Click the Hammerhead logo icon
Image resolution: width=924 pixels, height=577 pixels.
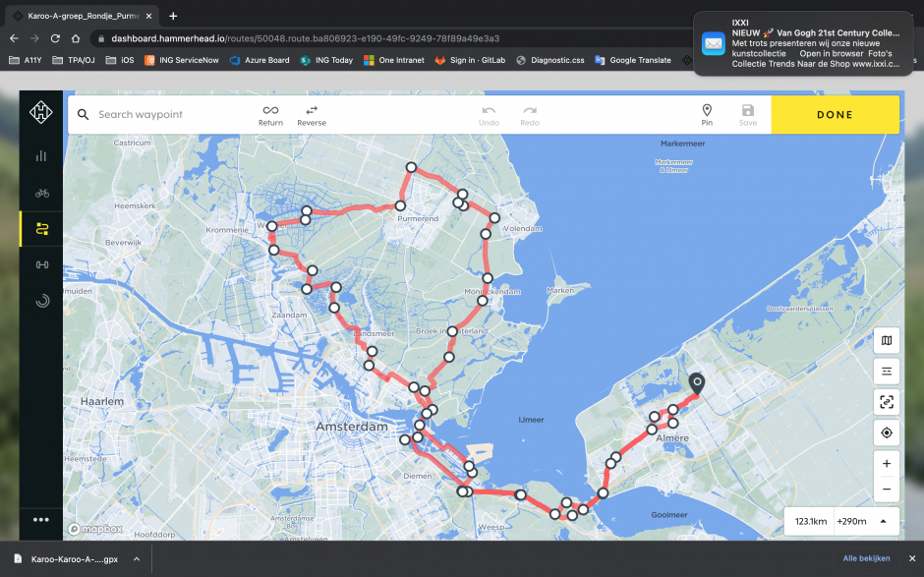(x=40, y=112)
